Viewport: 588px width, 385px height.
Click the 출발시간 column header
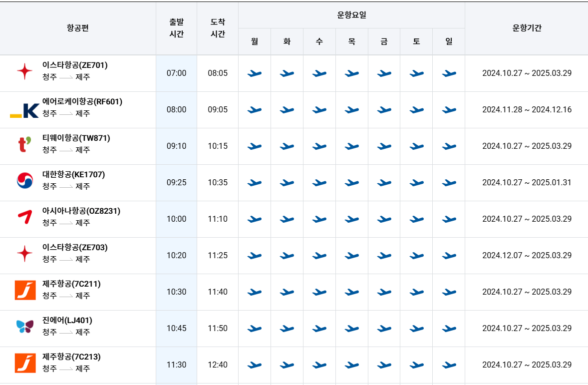tap(176, 28)
